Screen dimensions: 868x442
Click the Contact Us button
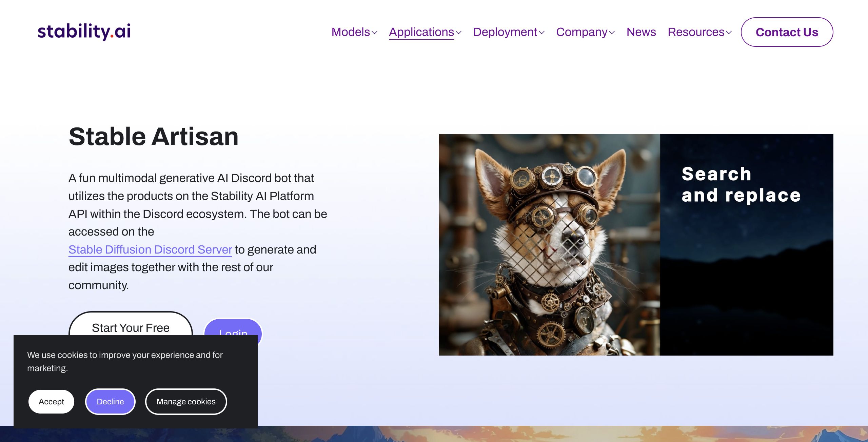787,32
